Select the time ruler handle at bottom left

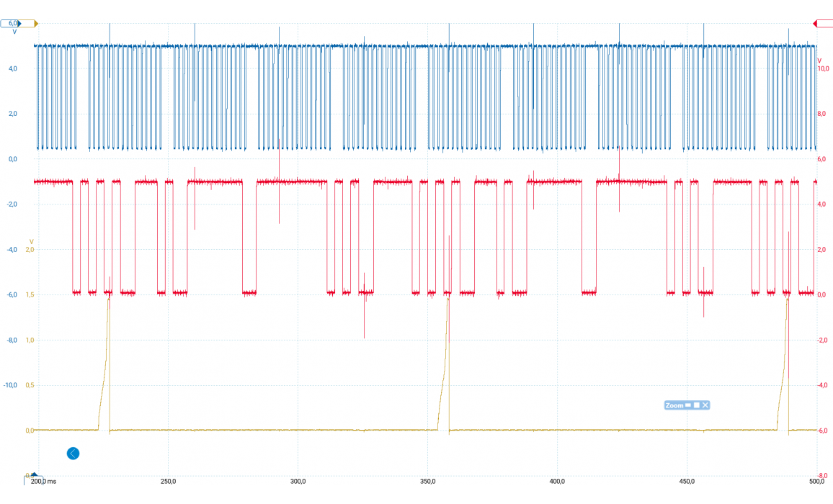click(x=33, y=475)
